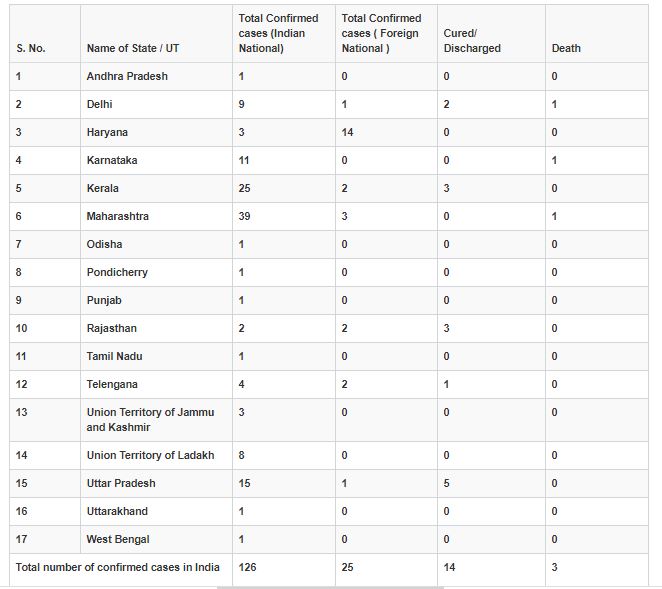The height and width of the screenshot is (589, 662).
Task: Click the Andhra Pradesh state name cell
Action: tap(127, 76)
